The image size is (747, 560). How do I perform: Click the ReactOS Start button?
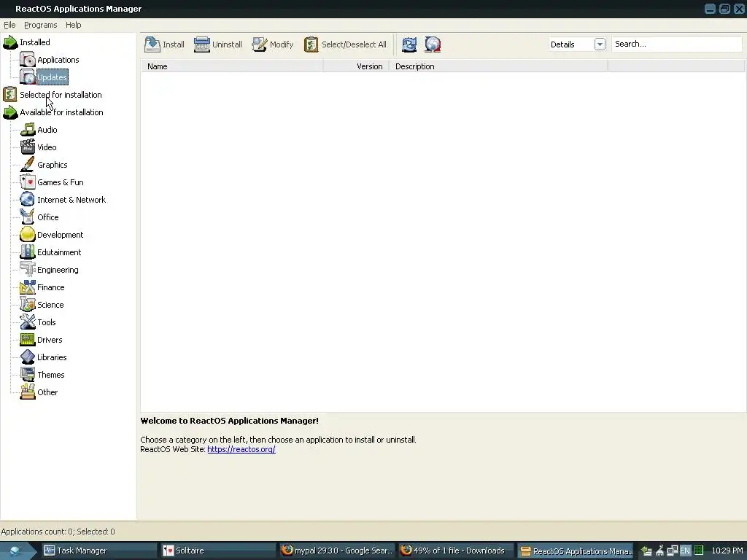coord(17,551)
